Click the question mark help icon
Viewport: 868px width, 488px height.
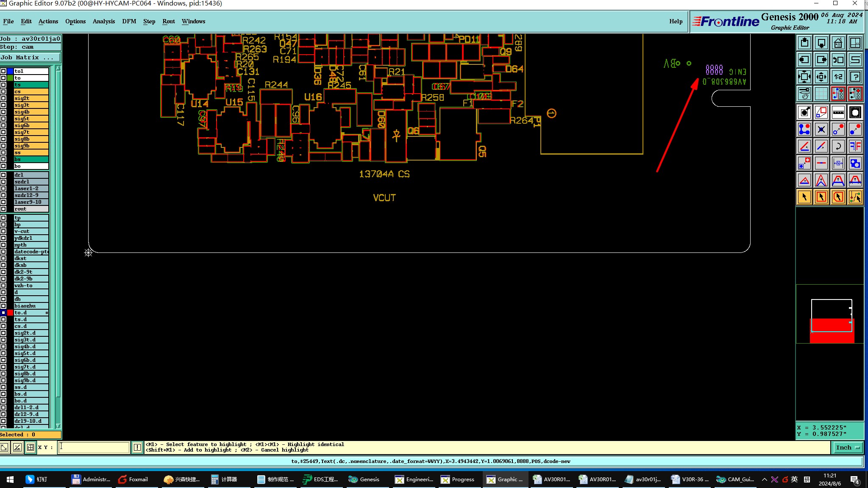pyautogui.click(x=855, y=77)
